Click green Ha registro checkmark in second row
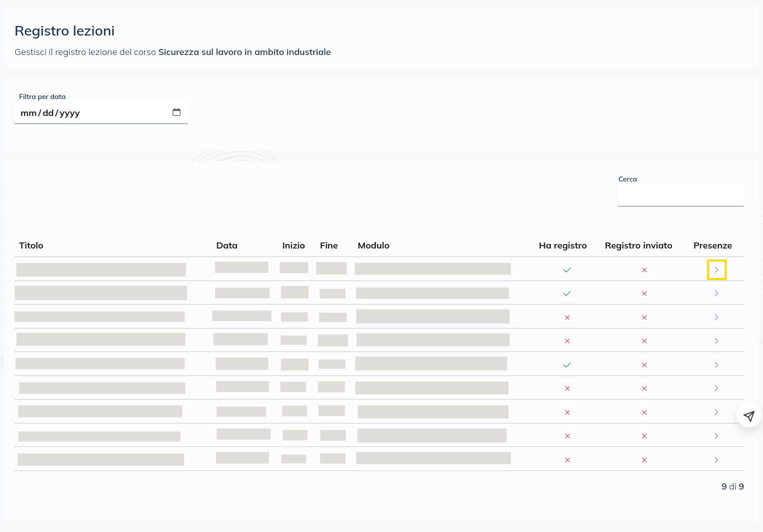The image size is (763, 532). [567, 293]
